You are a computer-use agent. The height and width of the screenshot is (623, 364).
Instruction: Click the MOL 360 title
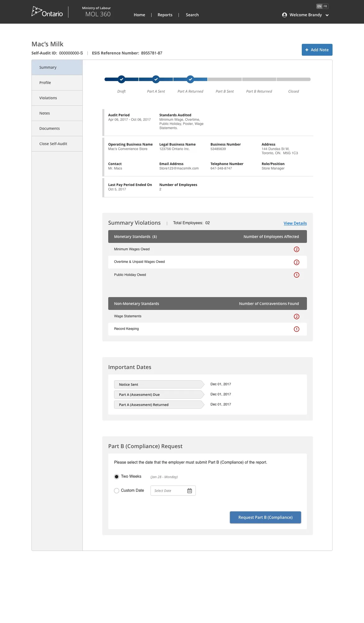point(98,14)
